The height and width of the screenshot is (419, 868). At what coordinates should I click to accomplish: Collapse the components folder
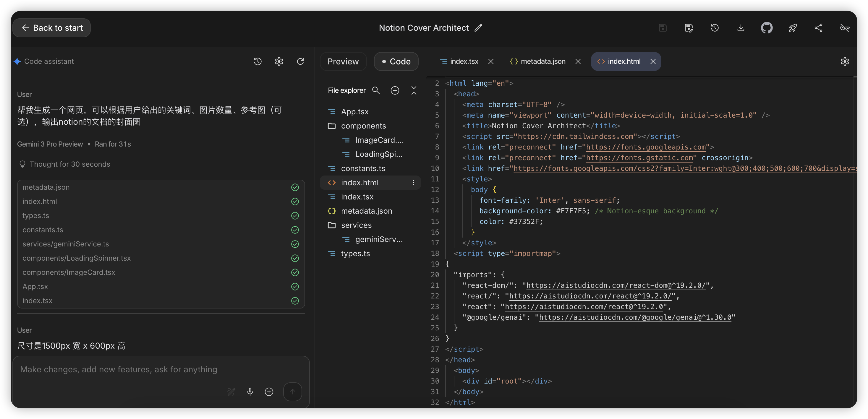(363, 126)
